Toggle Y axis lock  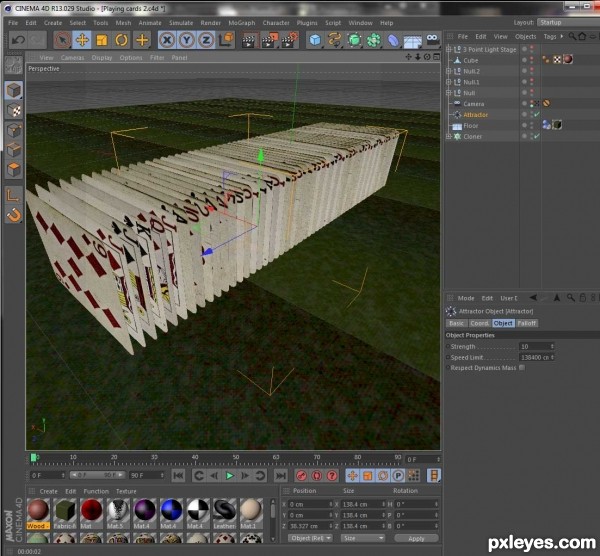(x=186, y=40)
